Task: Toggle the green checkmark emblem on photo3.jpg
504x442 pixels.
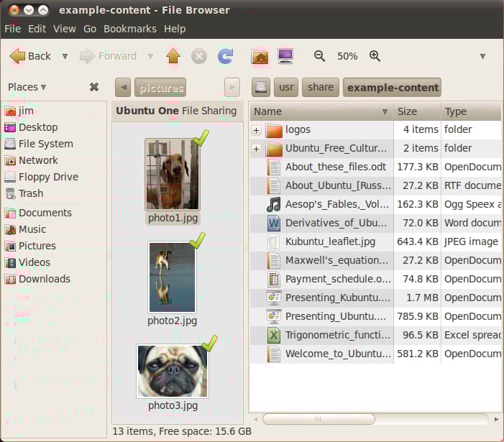Action: pos(209,344)
